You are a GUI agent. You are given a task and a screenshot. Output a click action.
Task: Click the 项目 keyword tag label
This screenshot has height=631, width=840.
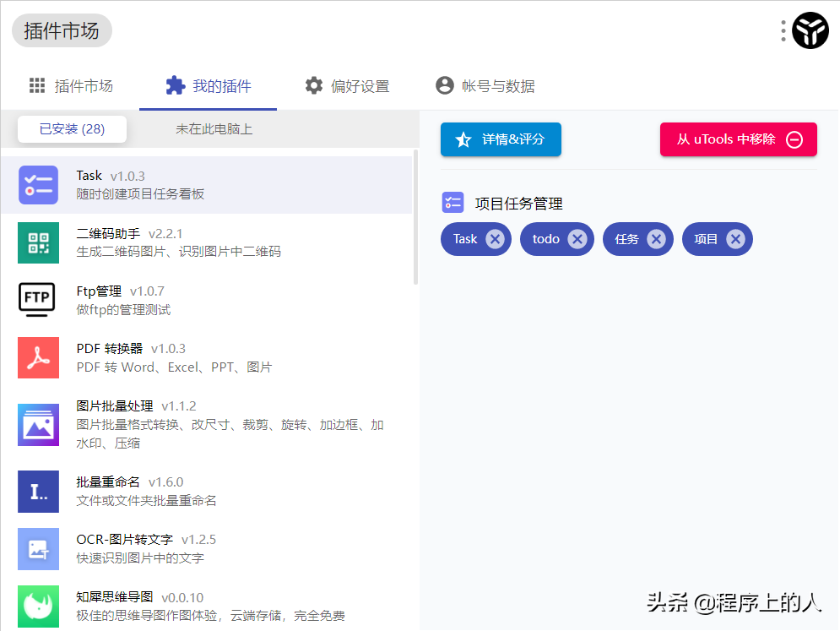click(706, 239)
